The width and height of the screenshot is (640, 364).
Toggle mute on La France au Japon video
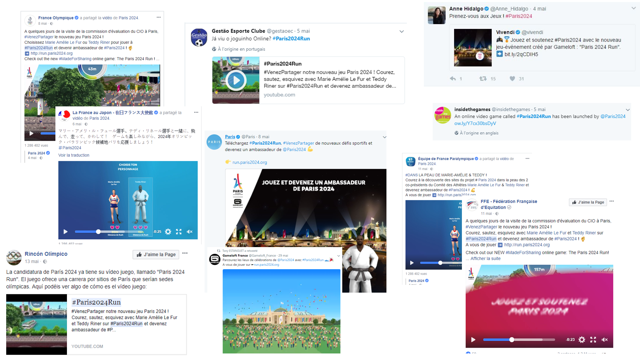190,232
